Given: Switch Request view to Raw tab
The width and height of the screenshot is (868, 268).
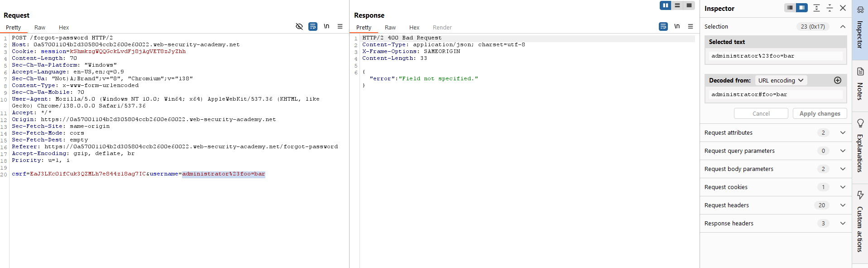Looking at the screenshot, I should [40, 28].
